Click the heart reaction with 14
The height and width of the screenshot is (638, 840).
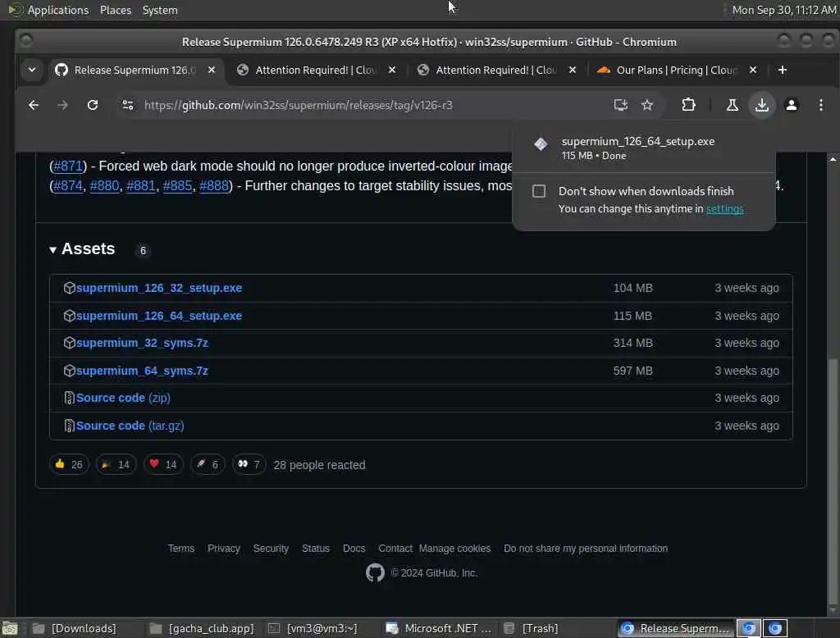click(x=163, y=464)
